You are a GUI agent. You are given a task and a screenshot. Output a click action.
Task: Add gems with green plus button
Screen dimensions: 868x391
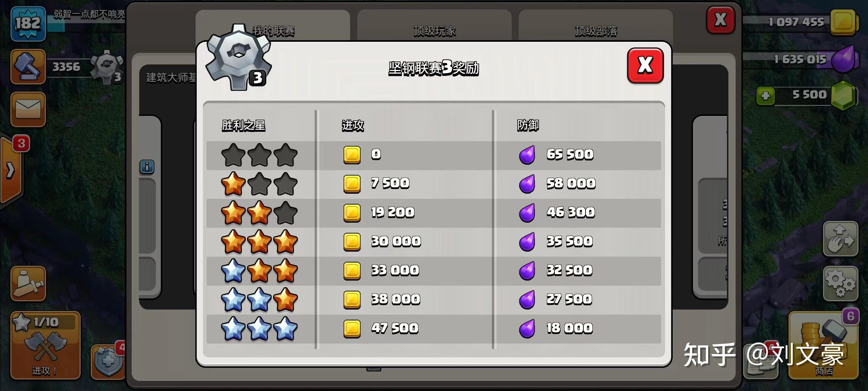click(765, 96)
